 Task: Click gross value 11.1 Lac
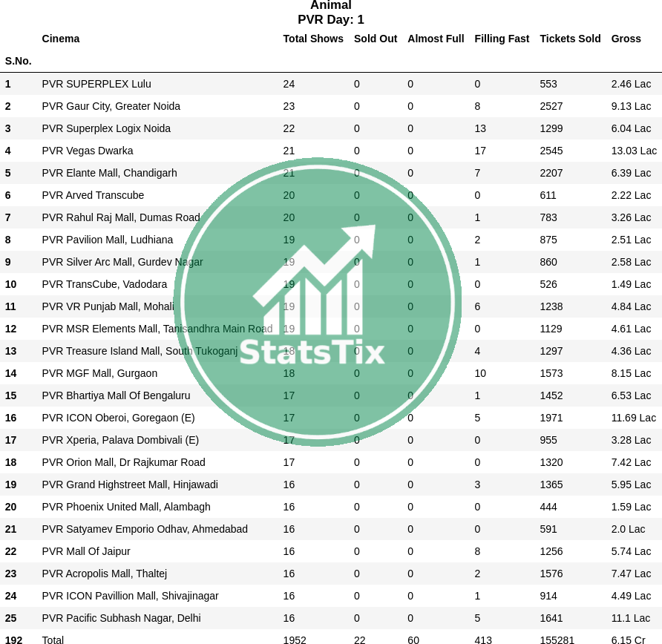[630, 618]
